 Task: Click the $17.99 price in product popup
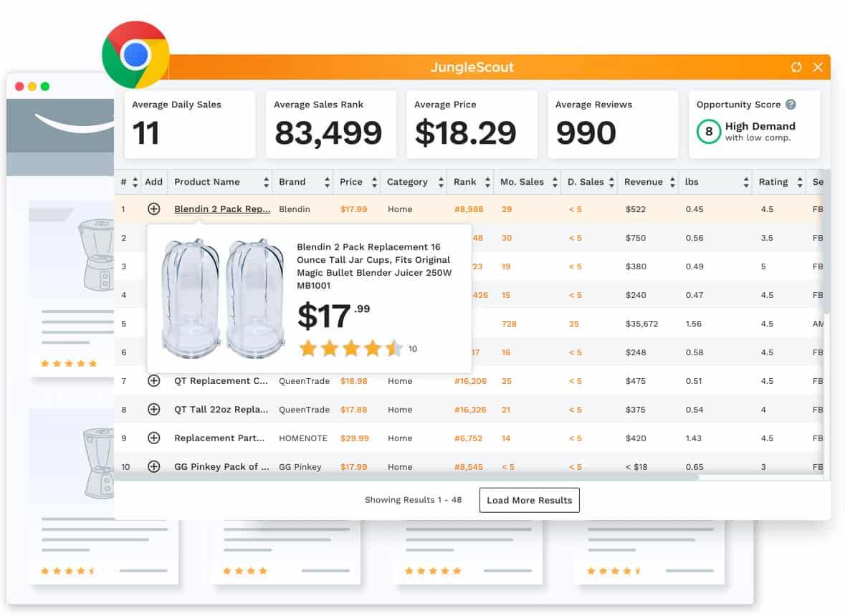click(333, 316)
